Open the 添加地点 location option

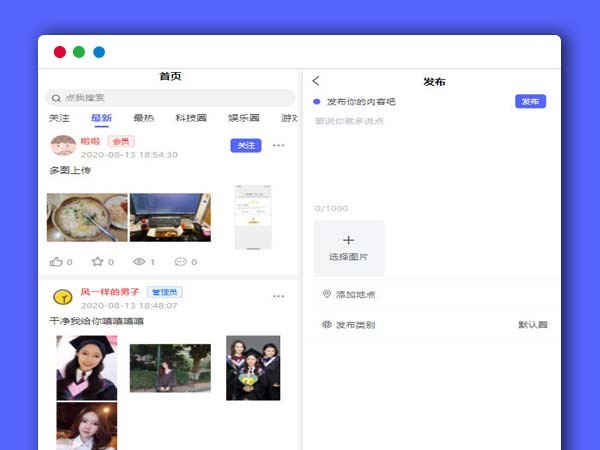(355, 294)
